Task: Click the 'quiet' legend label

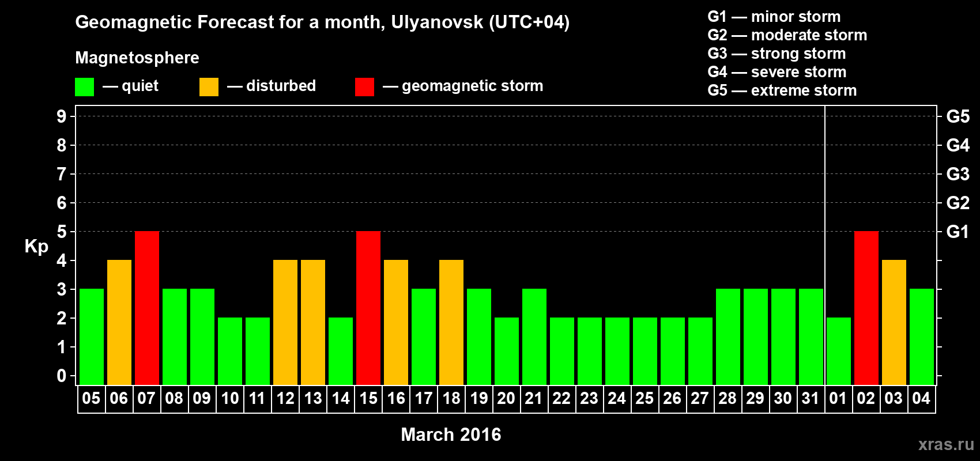Action: (140, 86)
